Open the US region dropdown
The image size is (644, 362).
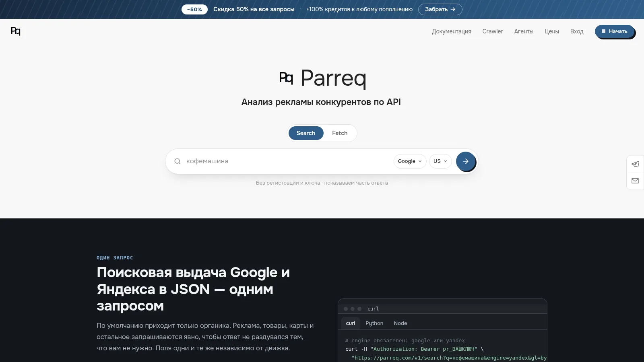coord(440,161)
